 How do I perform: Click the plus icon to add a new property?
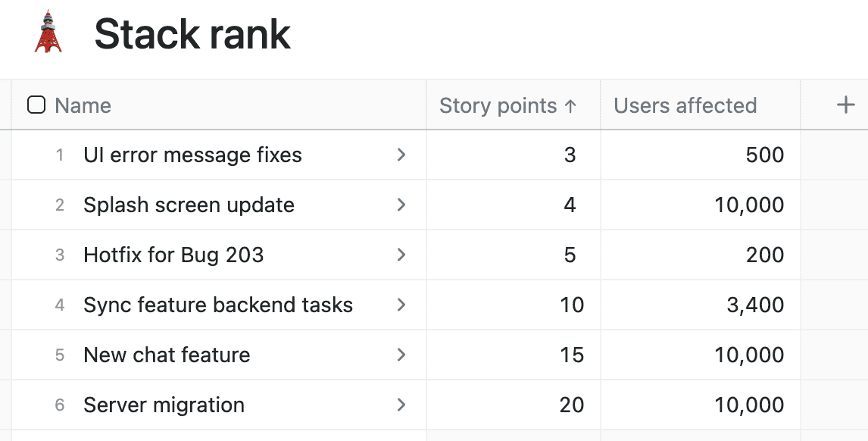(x=846, y=105)
